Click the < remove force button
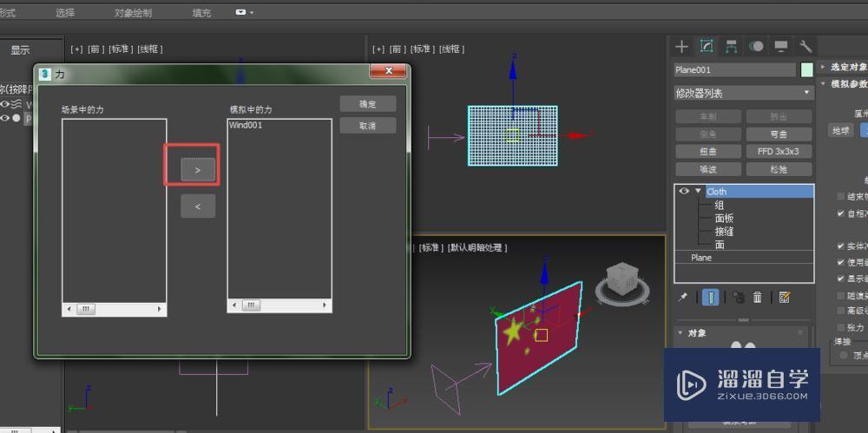 [x=198, y=206]
